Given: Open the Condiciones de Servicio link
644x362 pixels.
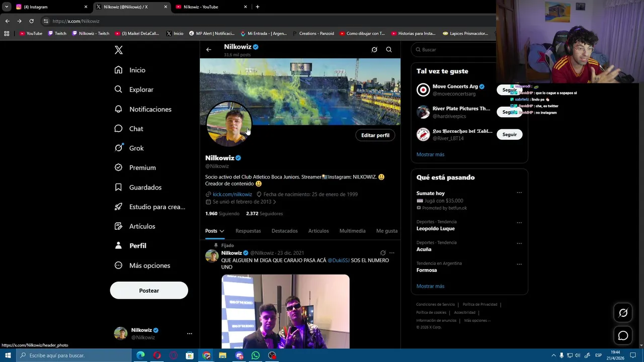Looking at the screenshot, I should tap(435, 304).
